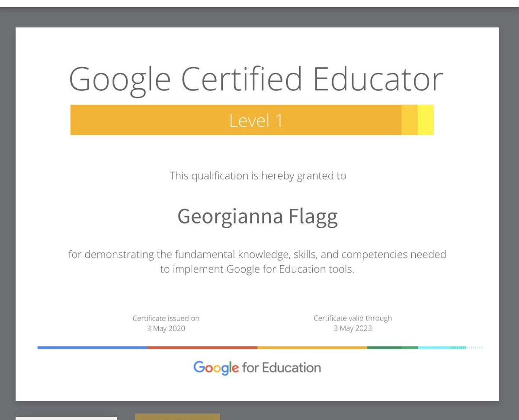Click 'to implement Google for Education tools.'
The height and width of the screenshot is (420, 519).
257,269
